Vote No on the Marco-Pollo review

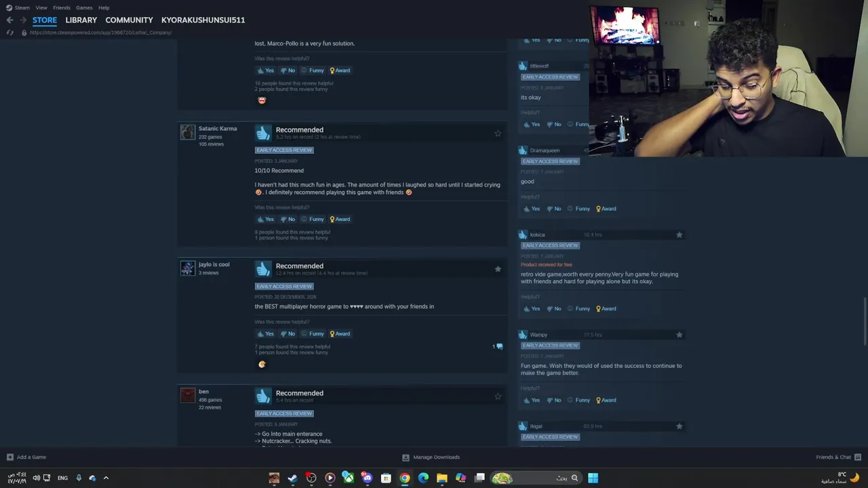(288, 70)
